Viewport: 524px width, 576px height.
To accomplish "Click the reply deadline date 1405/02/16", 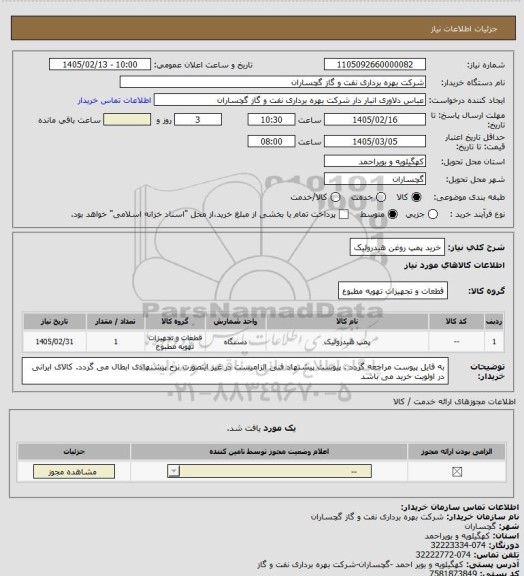I will point(375,120).
